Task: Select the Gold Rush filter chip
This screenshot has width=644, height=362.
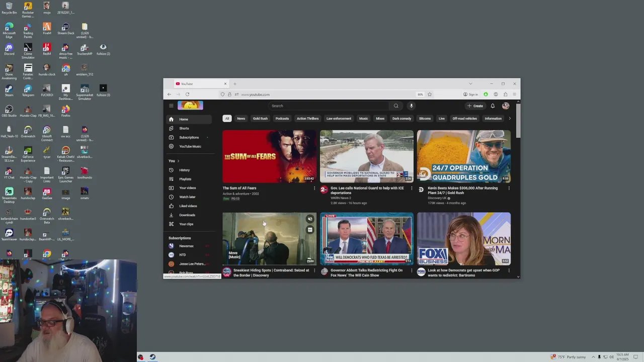Action: [x=260, y=119]
